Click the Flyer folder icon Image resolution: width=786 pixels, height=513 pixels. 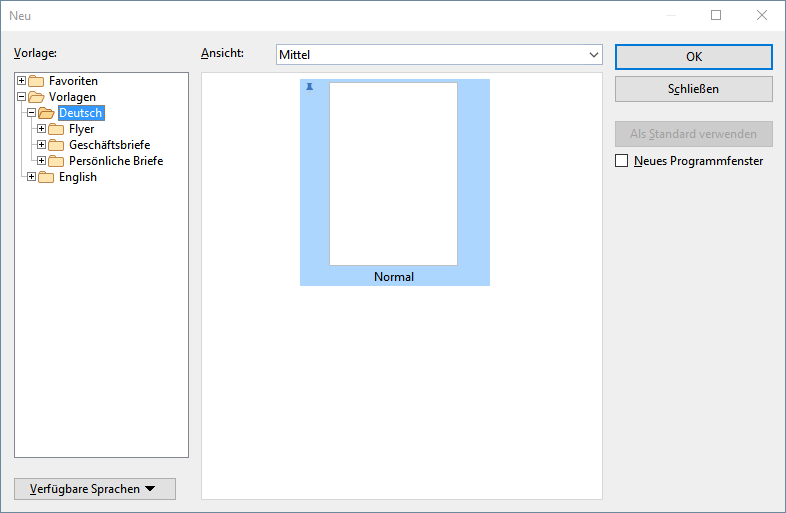click(56, 129)
